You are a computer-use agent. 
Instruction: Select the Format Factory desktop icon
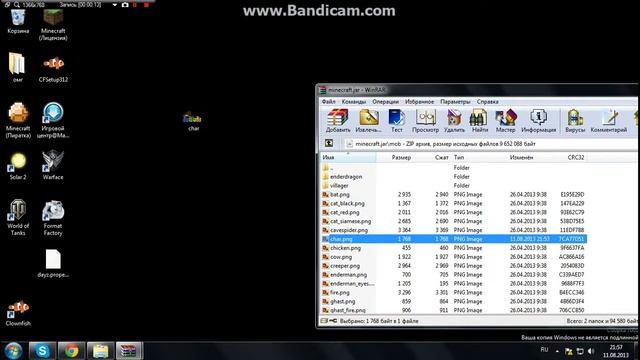(x=53, y=218)
